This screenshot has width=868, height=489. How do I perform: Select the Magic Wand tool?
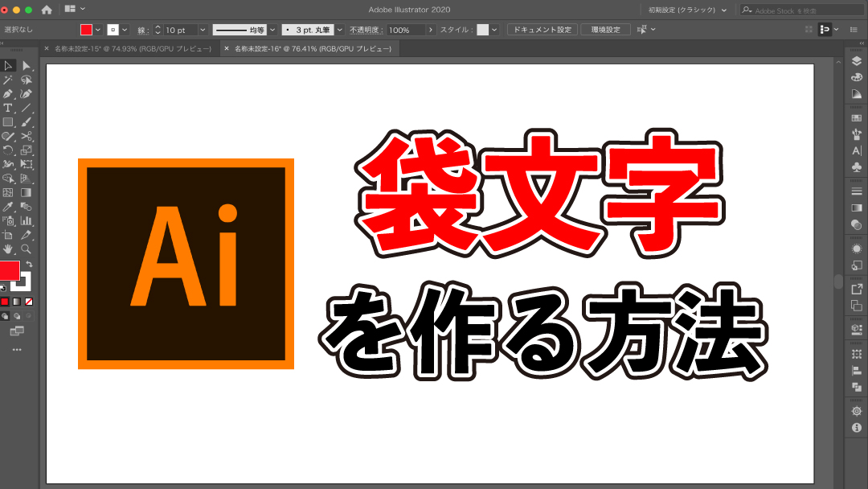pos(8,80)
